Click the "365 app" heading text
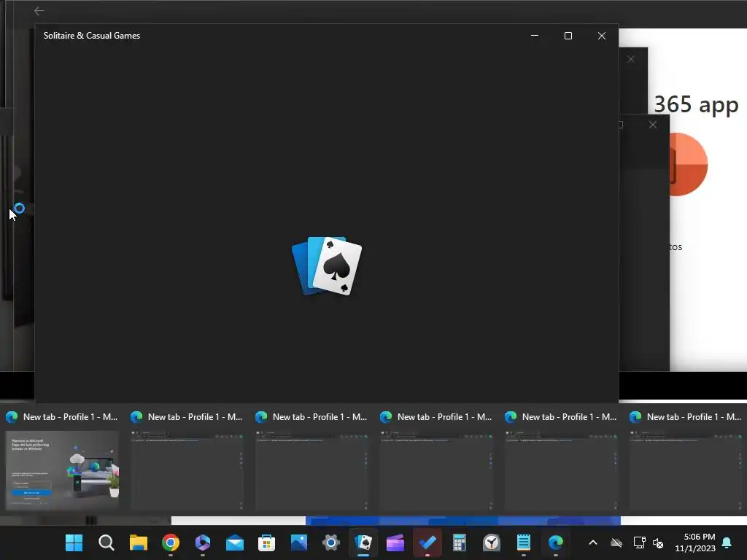The image size is (747, 560). [696, 105]
